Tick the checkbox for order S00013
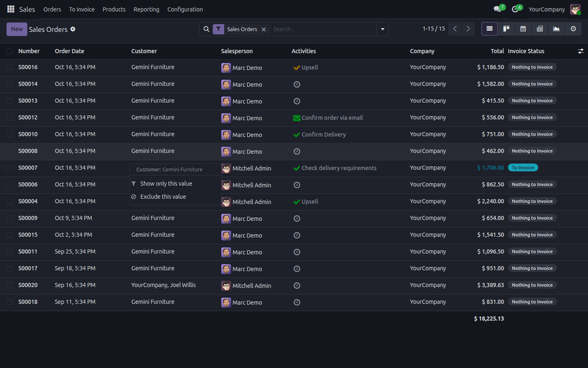The height and width of the screenshot is (368, 588). pyautogui.click(x=9, y=101)
